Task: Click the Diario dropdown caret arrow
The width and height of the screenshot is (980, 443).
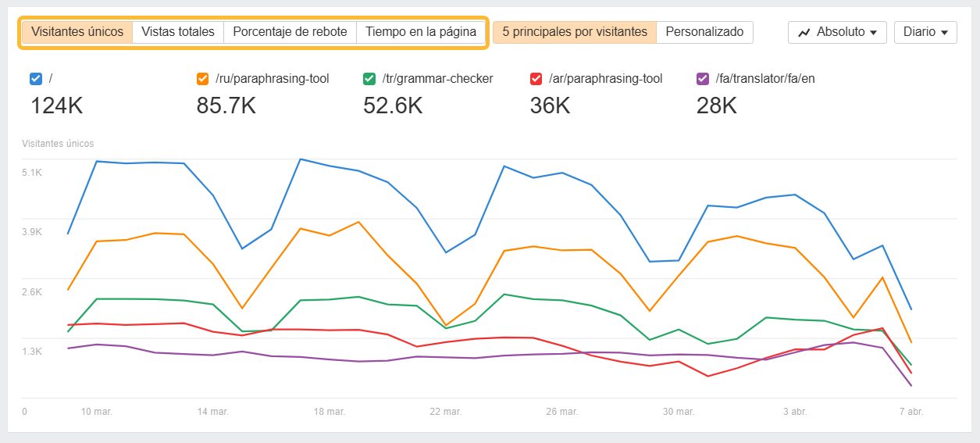Action: (945, 33)
